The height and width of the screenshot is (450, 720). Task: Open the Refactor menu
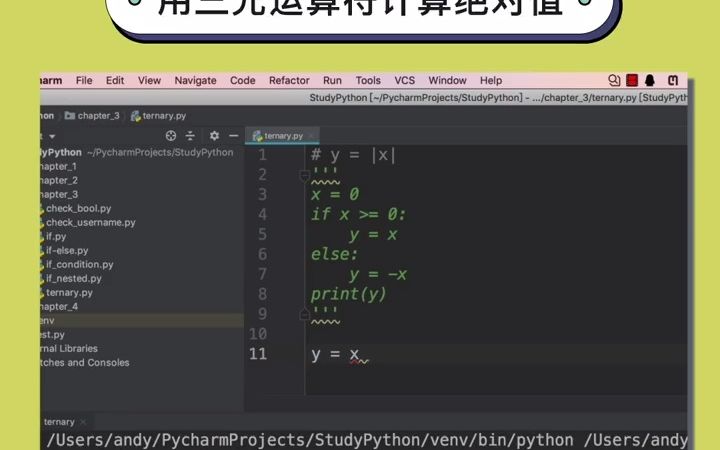[x=289, y=80]
